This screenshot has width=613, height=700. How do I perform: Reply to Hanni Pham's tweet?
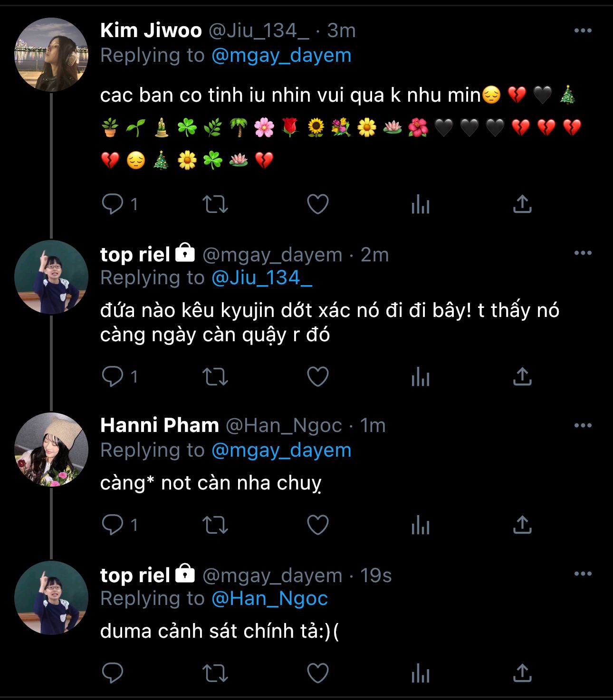tap(113, 525)
